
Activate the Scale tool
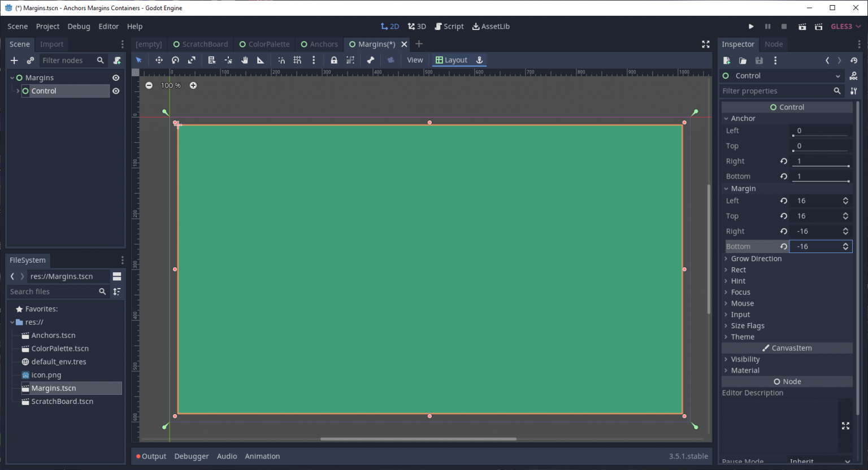pyautogui.click(x=192, y=60)
